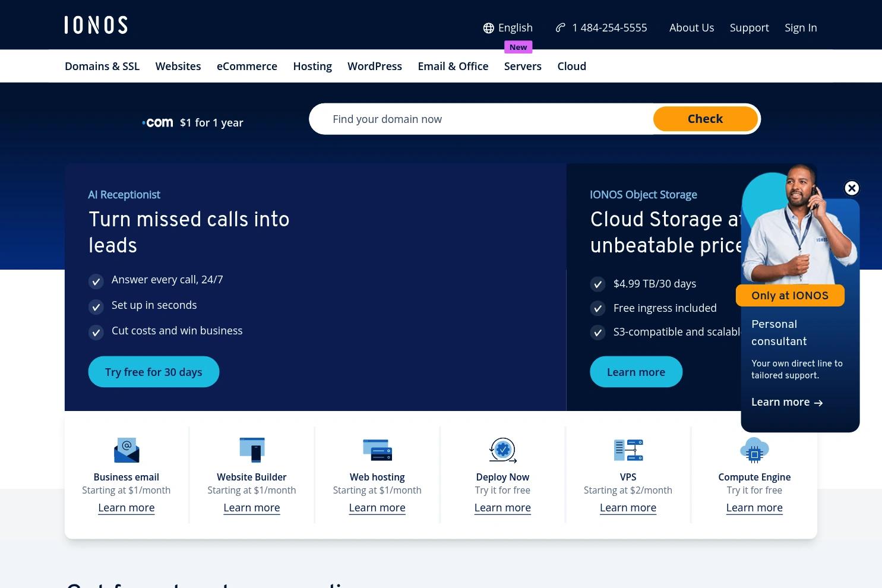This screenshot has height=588, width=882.
Task: Click the $1 for 1 year text
Action: [x=211, y=122]
